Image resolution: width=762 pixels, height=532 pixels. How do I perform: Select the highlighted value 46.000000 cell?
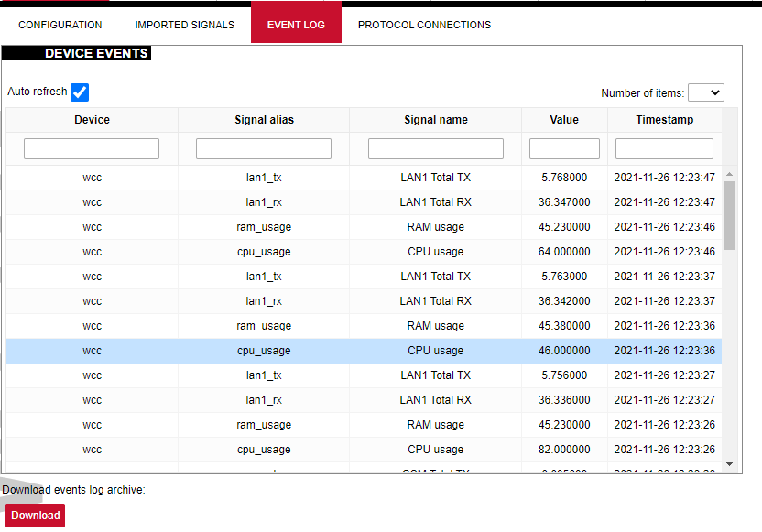[x=564, y=351]
